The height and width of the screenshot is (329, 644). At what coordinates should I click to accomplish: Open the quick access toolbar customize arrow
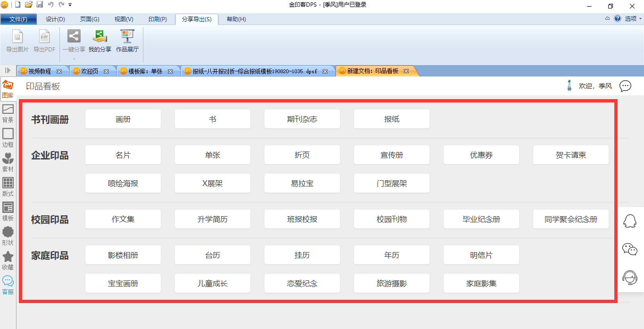[x=70, y=5]
